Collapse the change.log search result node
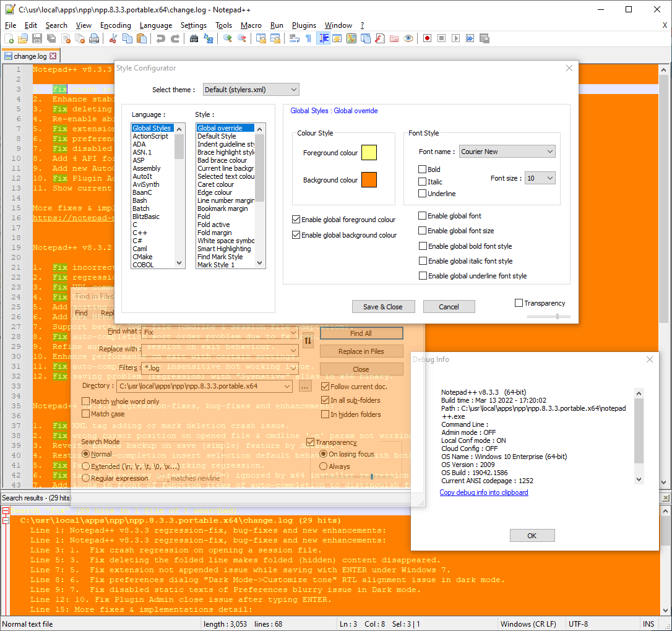The image size is (672, 631). coord(6,520)
